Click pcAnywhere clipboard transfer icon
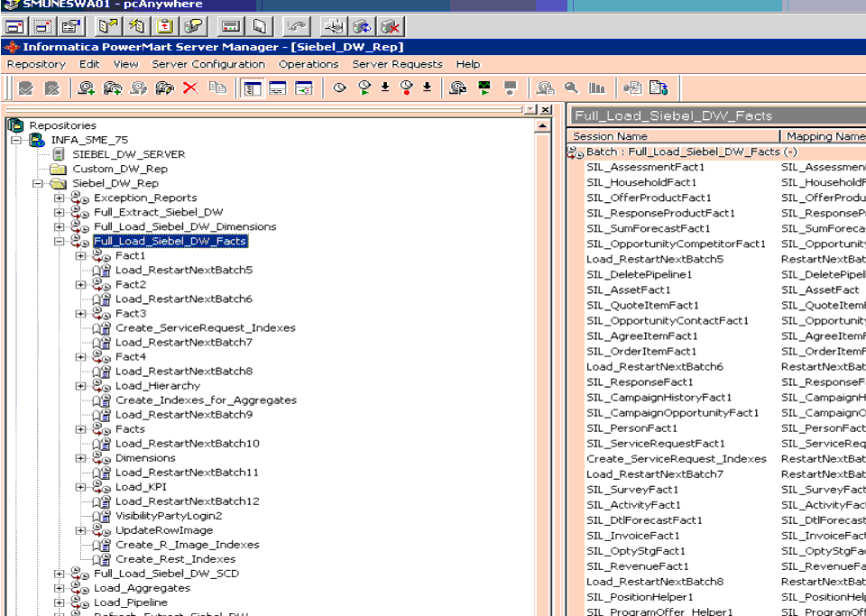This screenshot has height=616, width=866. pyautogui.click(x=166, y=26)
